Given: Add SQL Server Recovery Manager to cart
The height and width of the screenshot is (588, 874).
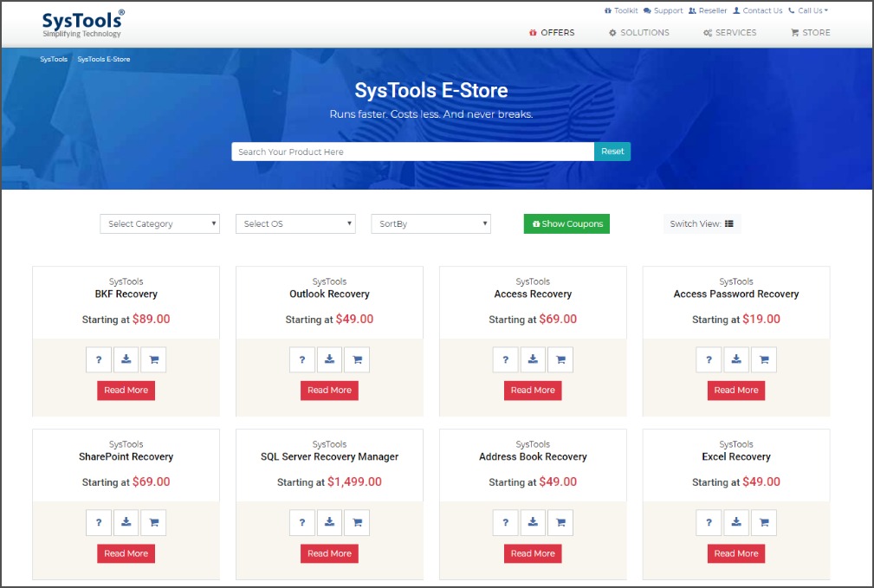Looking at the screenshot, I should click(357, 523).
